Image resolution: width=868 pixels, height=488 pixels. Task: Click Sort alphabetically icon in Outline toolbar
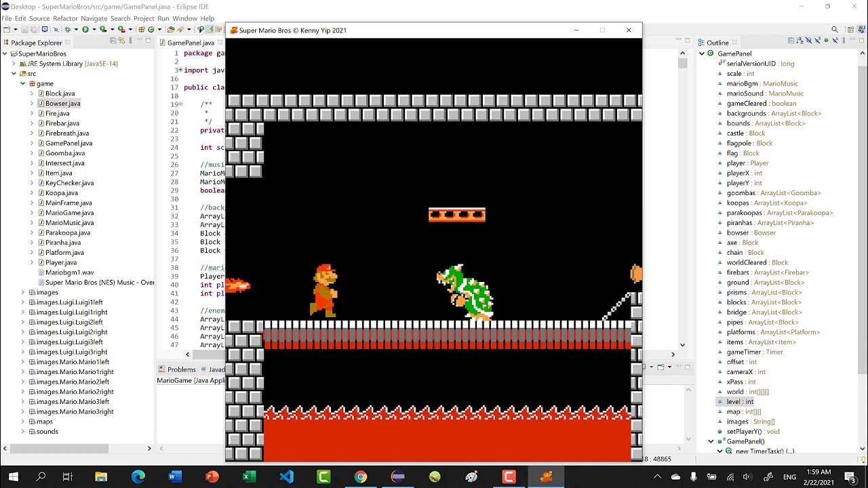(800, 41)
